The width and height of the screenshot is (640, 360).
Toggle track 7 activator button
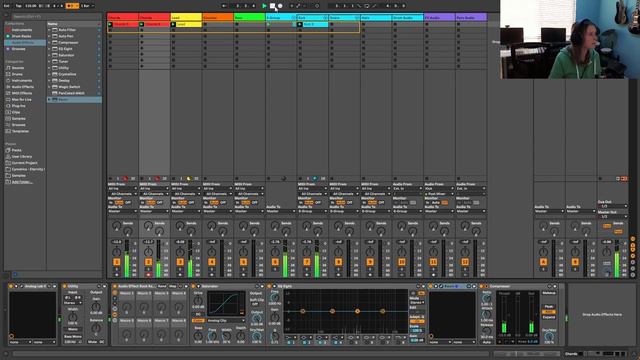[307, 262]
